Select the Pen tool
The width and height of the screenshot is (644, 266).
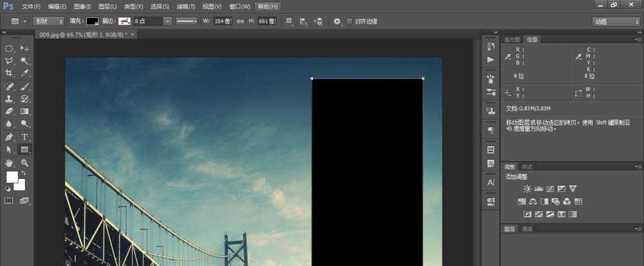coord(10,137)
